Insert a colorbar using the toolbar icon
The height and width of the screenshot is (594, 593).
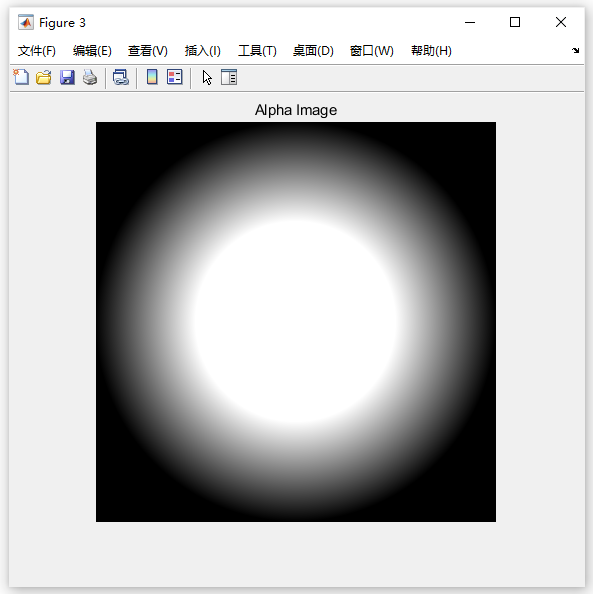pos(152,77)
